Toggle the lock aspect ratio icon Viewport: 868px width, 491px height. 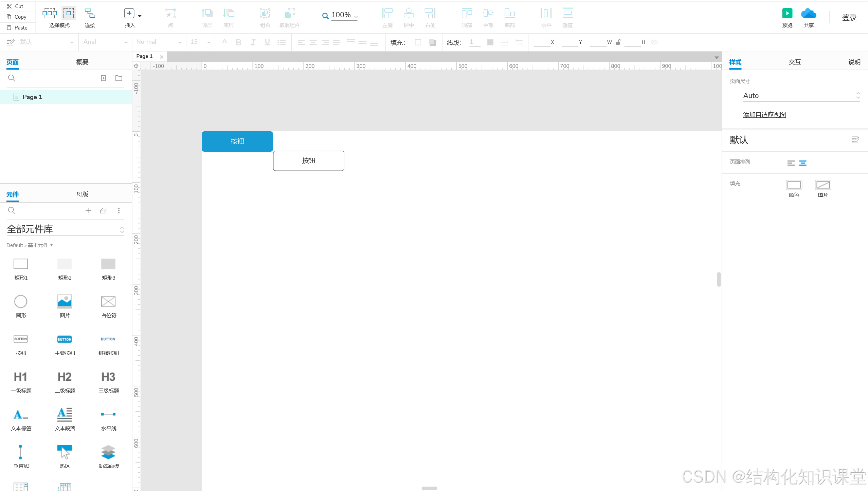coord(618,42)
